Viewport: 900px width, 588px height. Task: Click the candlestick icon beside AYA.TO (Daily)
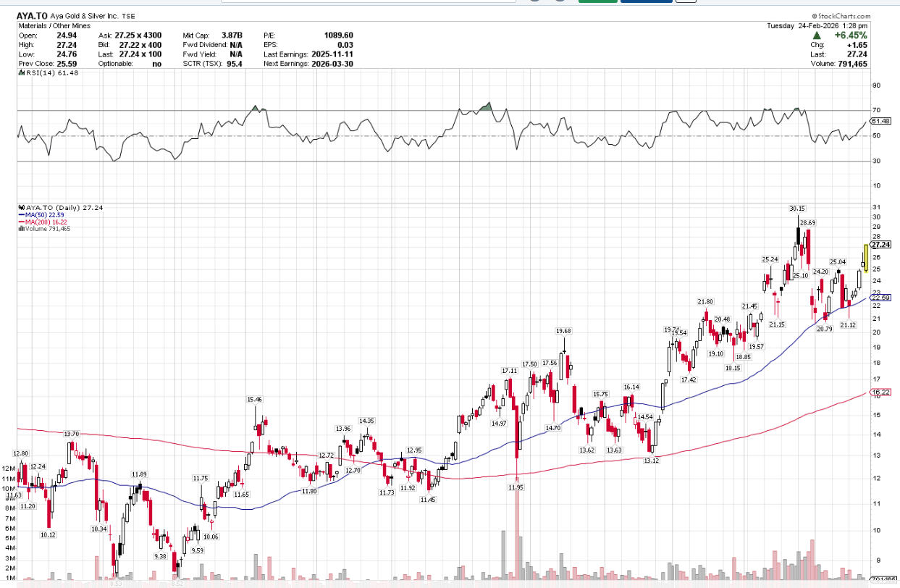[20, 208]
